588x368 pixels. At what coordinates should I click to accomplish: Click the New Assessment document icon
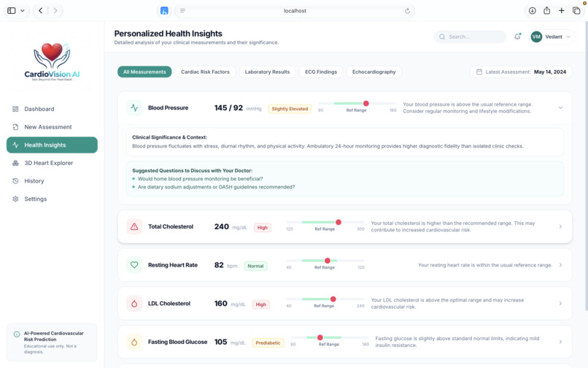(15, 127)
